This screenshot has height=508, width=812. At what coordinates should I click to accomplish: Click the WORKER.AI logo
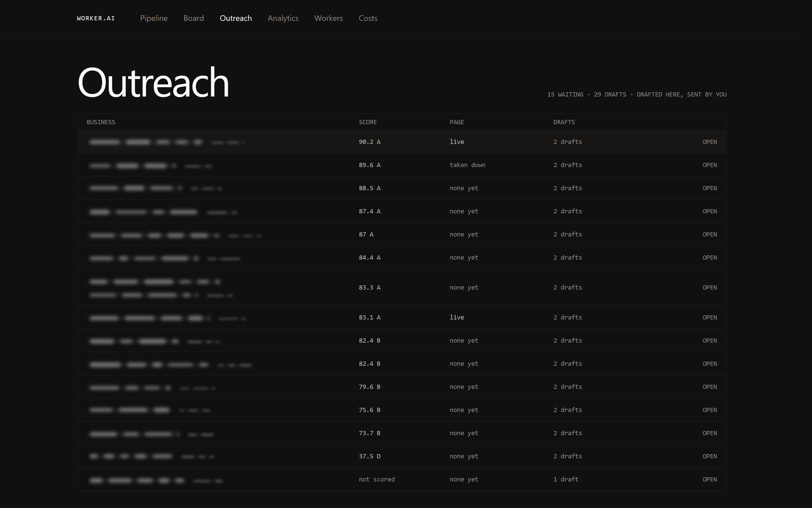coord(96,18)
